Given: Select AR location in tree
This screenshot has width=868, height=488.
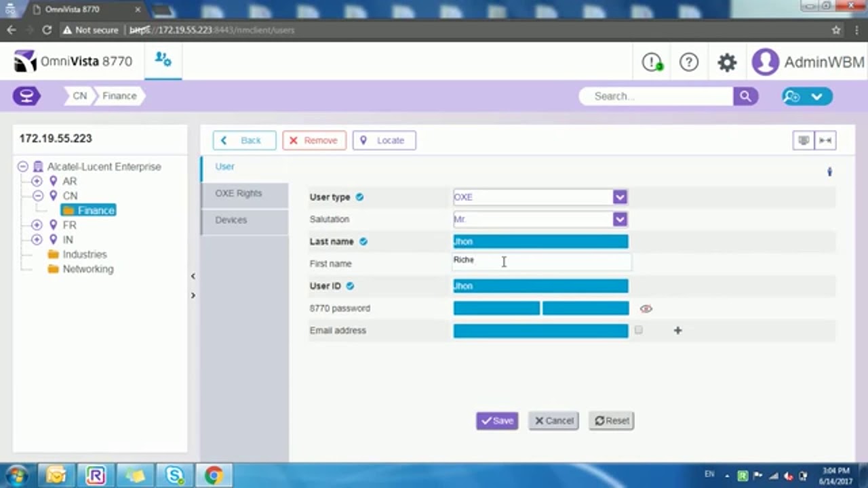Looking at the screenshot, I should click(69, 182).
